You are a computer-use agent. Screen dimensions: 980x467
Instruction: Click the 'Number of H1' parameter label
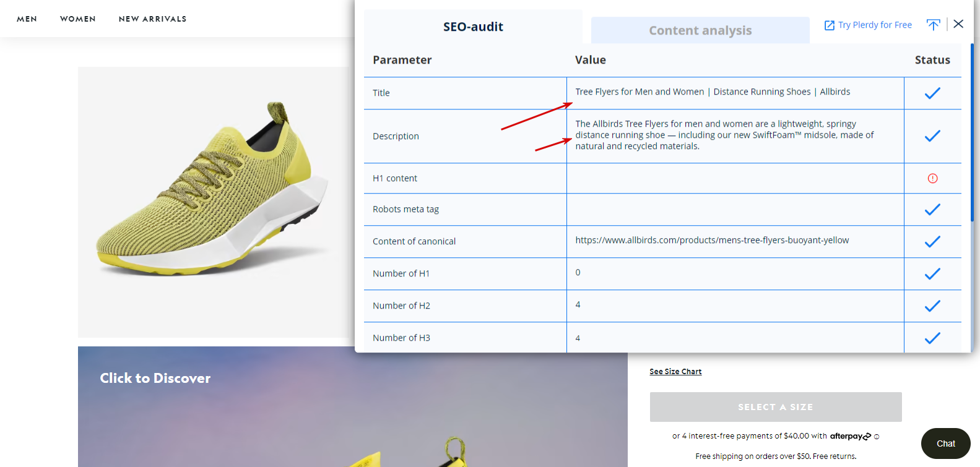coord(401,274)
